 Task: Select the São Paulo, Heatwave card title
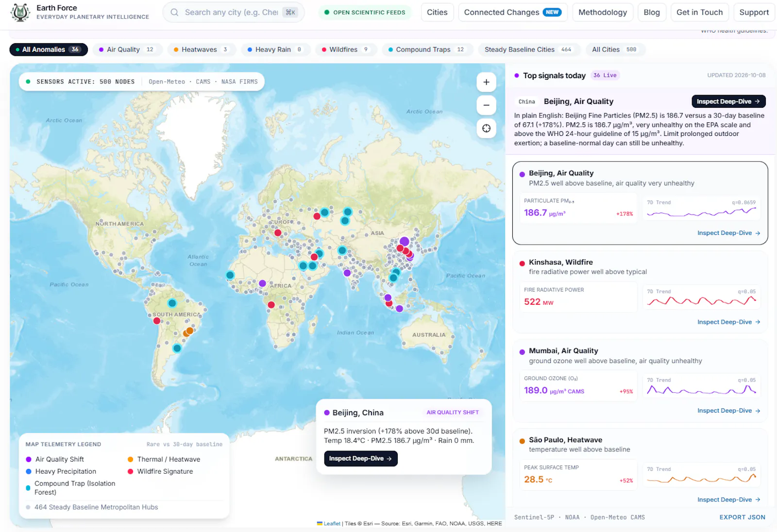tap(565, 440)
